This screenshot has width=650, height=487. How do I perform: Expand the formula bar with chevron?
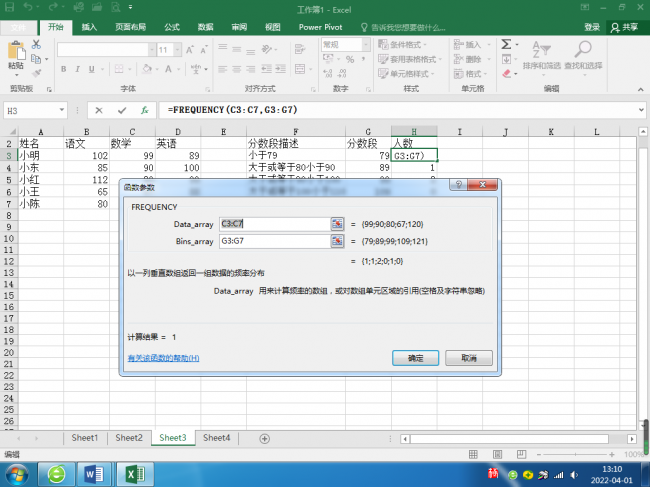point(641,110)
